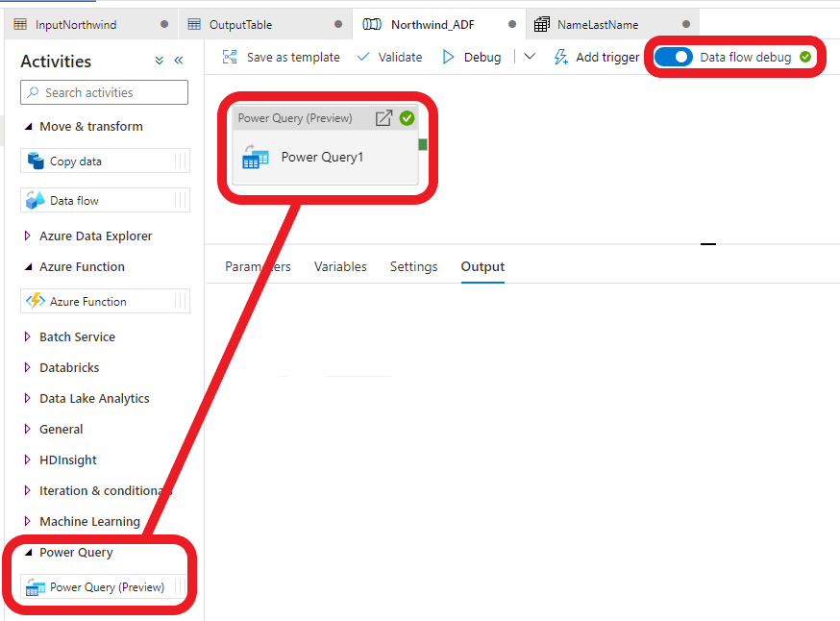840x621 pixels.
Task: Click the Validate button
Action: [x=389, y=57]
